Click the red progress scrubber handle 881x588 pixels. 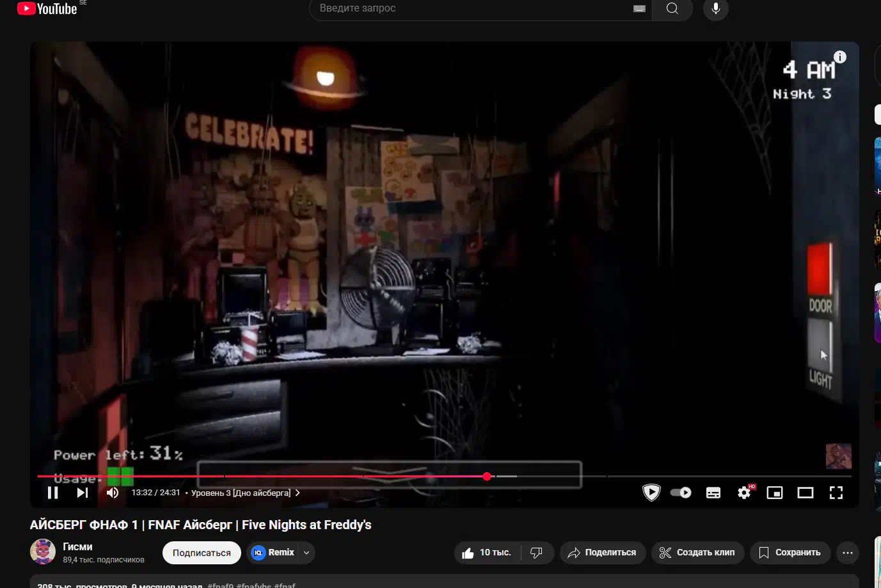point(488,476)
